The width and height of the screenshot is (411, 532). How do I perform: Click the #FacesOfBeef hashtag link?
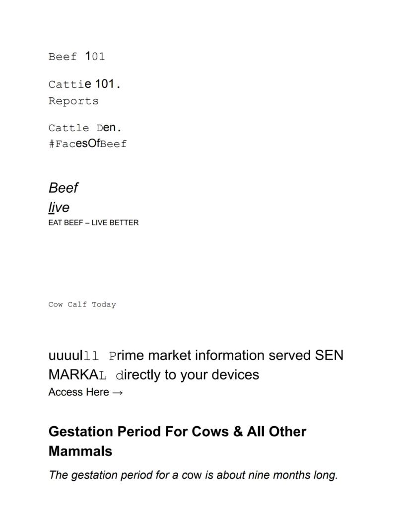click(x=87, y=144)
